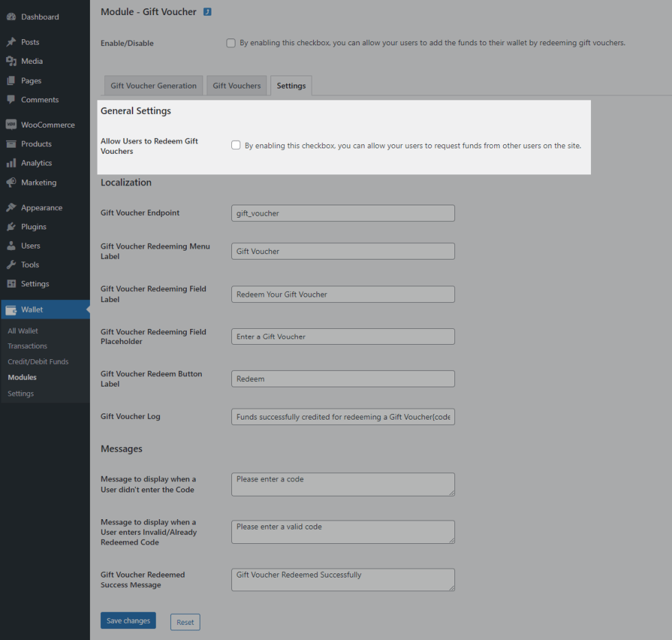Switch to Gift Voucher Generation tab
This screenshot has width=672, height=640.
click(x=154, y=86)
